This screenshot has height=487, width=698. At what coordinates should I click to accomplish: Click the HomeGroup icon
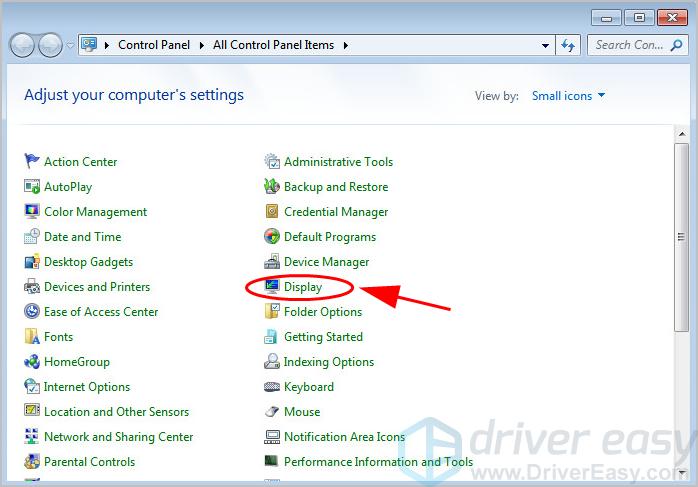[x=32, y=361]
